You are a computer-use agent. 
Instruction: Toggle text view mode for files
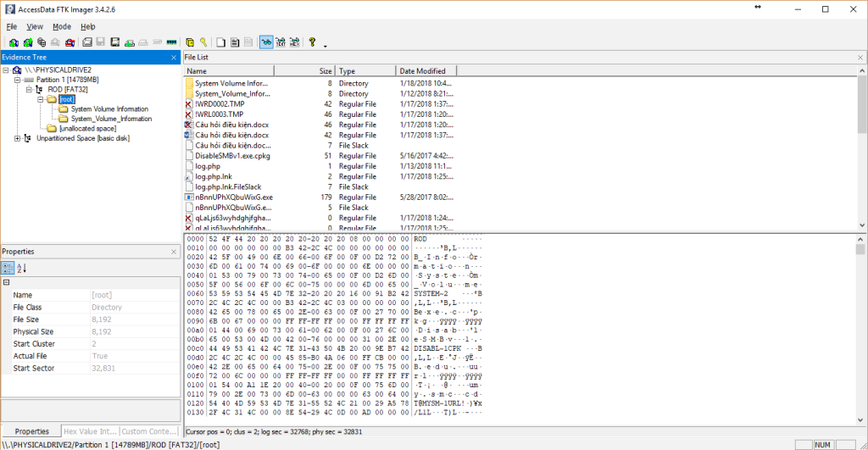coord(281,42)
